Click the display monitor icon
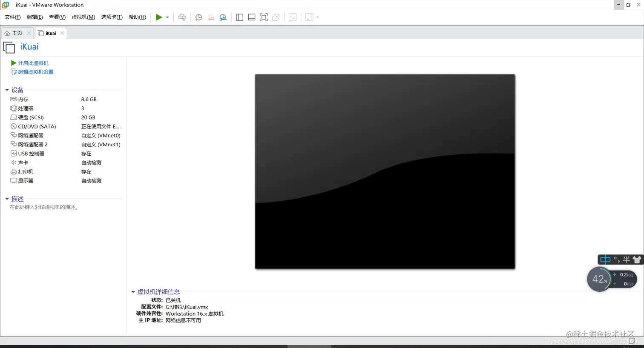The height and width of the screenshot is (348, 644). tap(14, 181)
